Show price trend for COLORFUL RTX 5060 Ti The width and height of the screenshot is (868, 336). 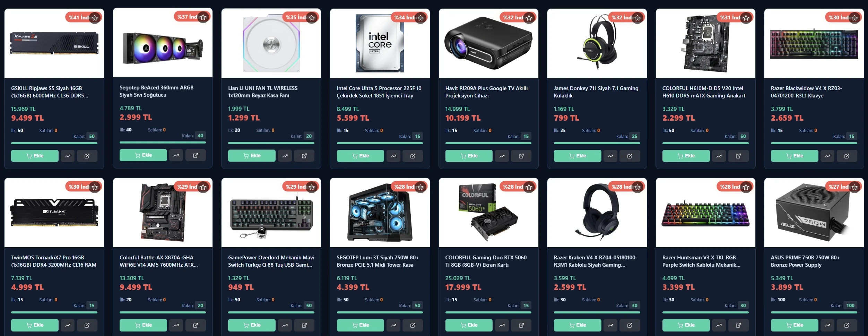502,325
